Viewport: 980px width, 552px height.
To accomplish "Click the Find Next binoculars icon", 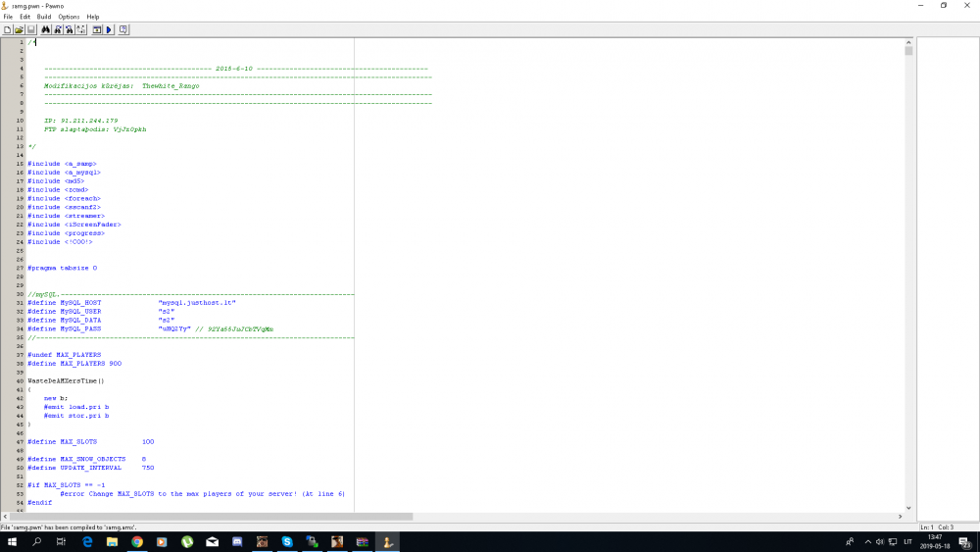I will tap(58, 29).
